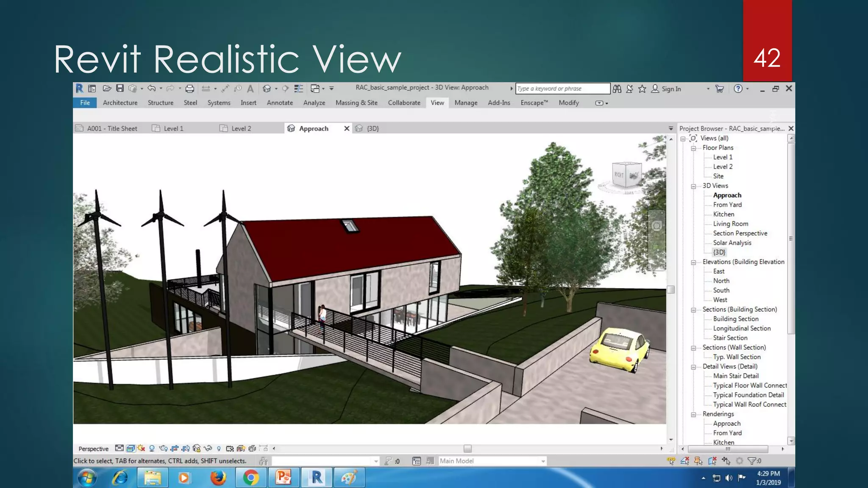
Task: Open the Windows Start menu
Action: (x=87, y=478)
